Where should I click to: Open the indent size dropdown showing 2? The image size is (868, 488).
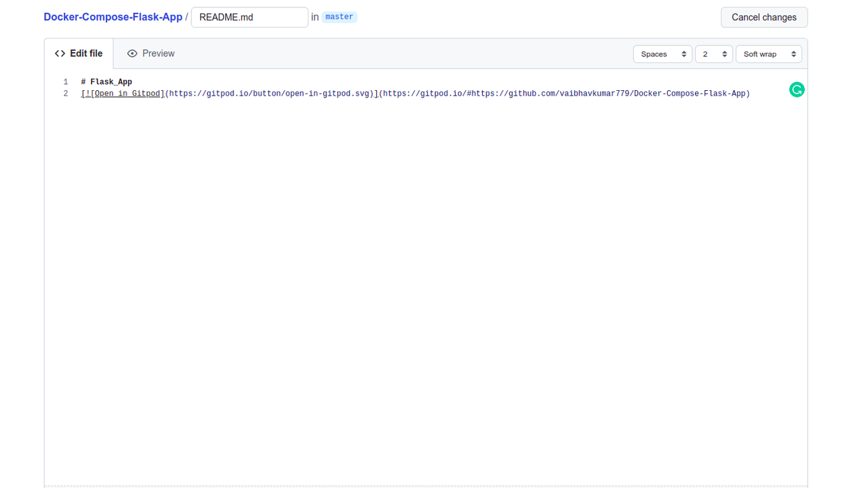click(713, 54)
